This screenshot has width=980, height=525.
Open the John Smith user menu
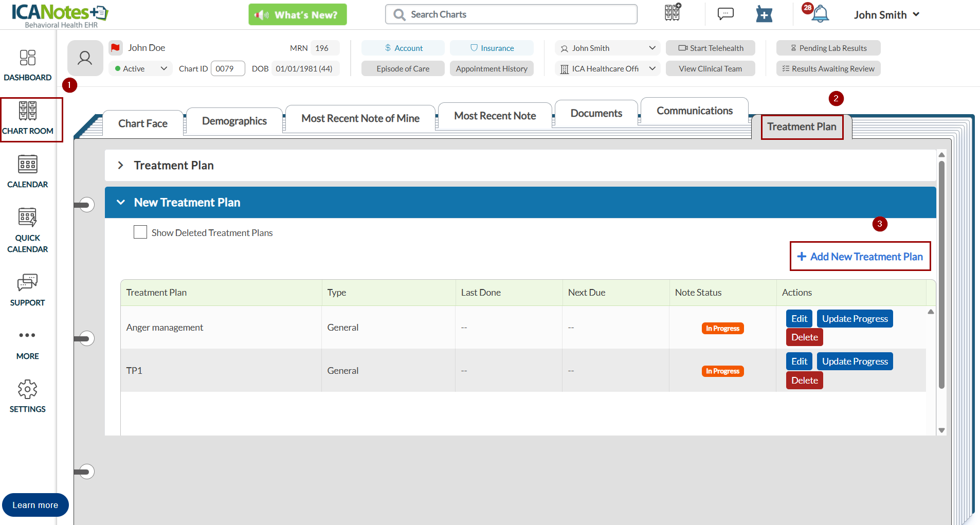point(886,14)
